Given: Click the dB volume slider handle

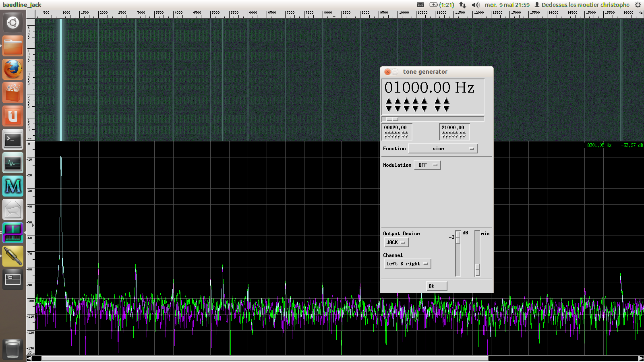Looking at the screenshot, I should tap(458, 237).
